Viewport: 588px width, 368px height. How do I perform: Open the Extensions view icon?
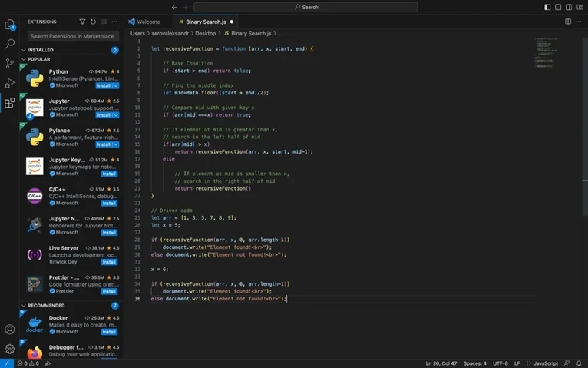tap(10, 102)
